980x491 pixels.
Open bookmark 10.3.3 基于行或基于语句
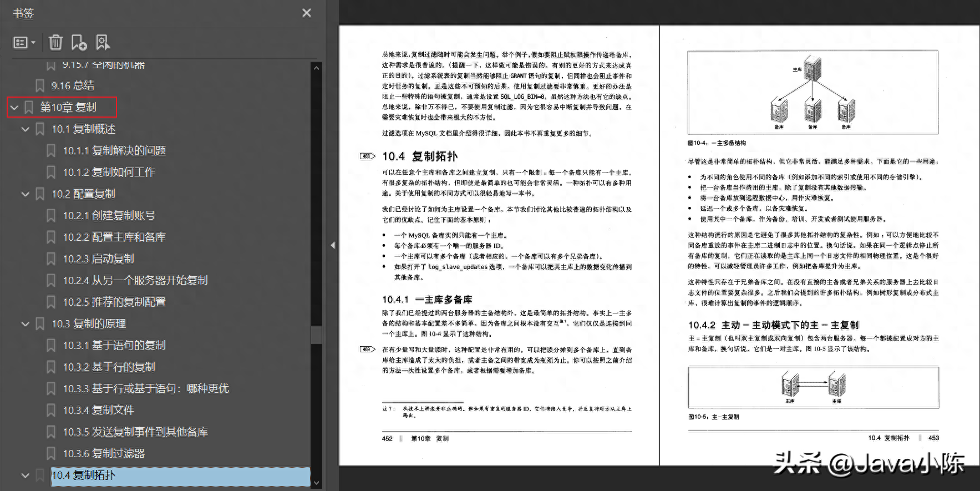pos(146,388)
